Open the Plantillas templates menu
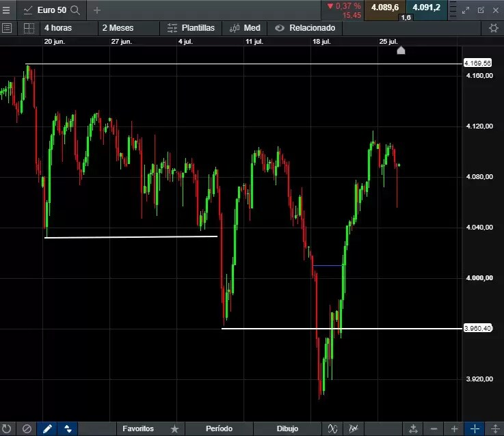This screenshot has width=504, height=436. tap(191, 28)
